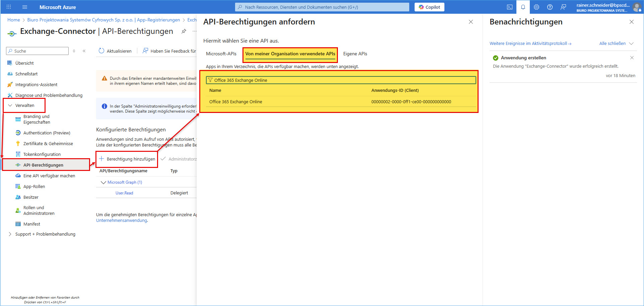Click Alle schließen in notifications
This screenshot has height=306, width=644.
[612, 44]
